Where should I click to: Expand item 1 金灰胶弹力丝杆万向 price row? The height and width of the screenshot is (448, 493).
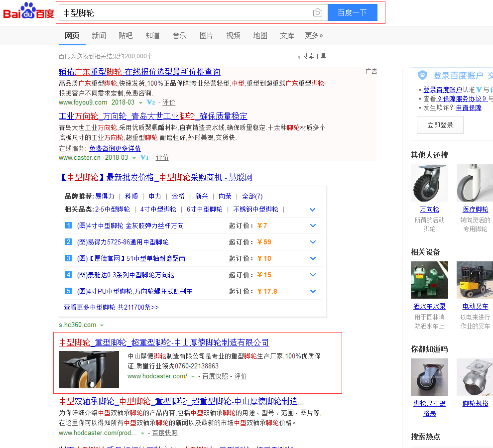coord(313,225)
